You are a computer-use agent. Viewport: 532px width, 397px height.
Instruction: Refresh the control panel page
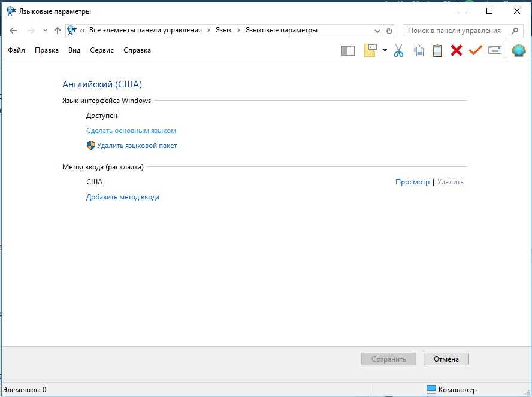coord(390,31)
